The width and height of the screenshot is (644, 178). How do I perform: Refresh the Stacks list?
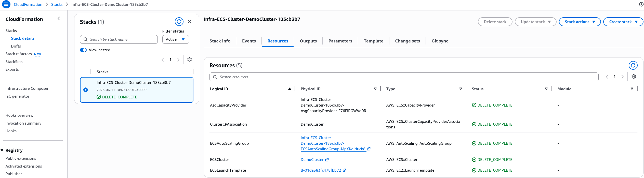(x=179, y=22)
